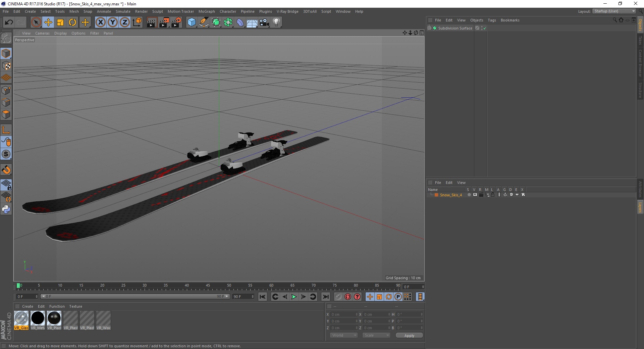Switch to Polygons mode
This screenshot has width=644, height=349.
coord(6,114)
